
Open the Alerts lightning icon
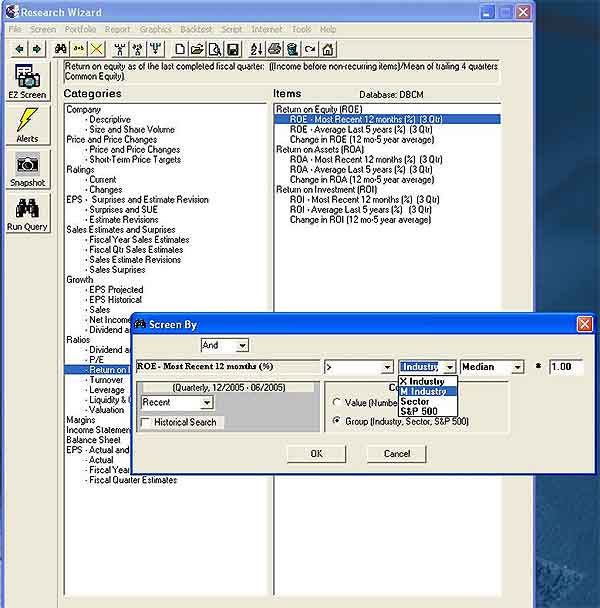[26, 124]
